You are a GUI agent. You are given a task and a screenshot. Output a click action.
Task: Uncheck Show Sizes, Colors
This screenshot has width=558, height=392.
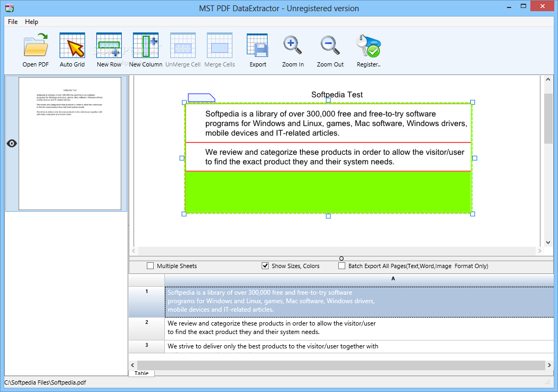click(x=265, y=266)
